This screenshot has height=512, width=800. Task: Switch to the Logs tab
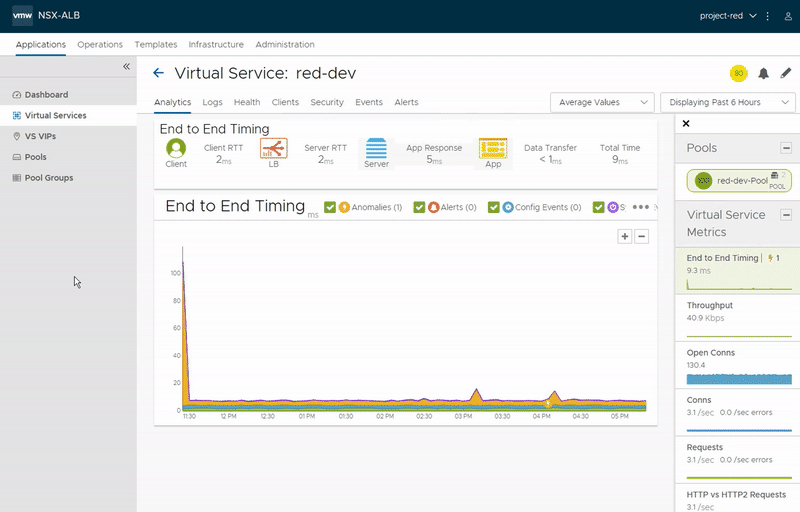[x=212, y=102]
